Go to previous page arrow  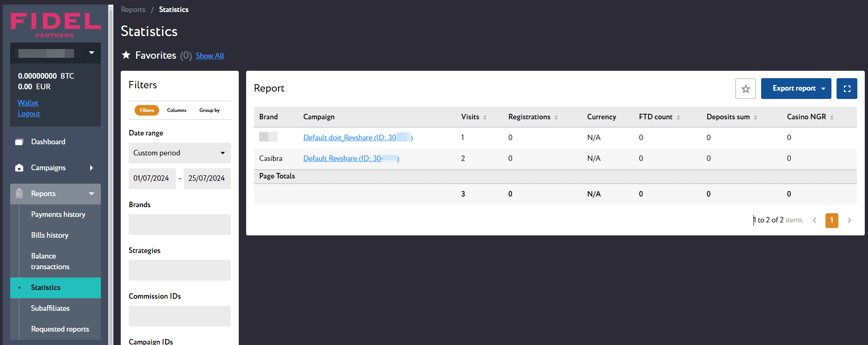tap(815, 221)
